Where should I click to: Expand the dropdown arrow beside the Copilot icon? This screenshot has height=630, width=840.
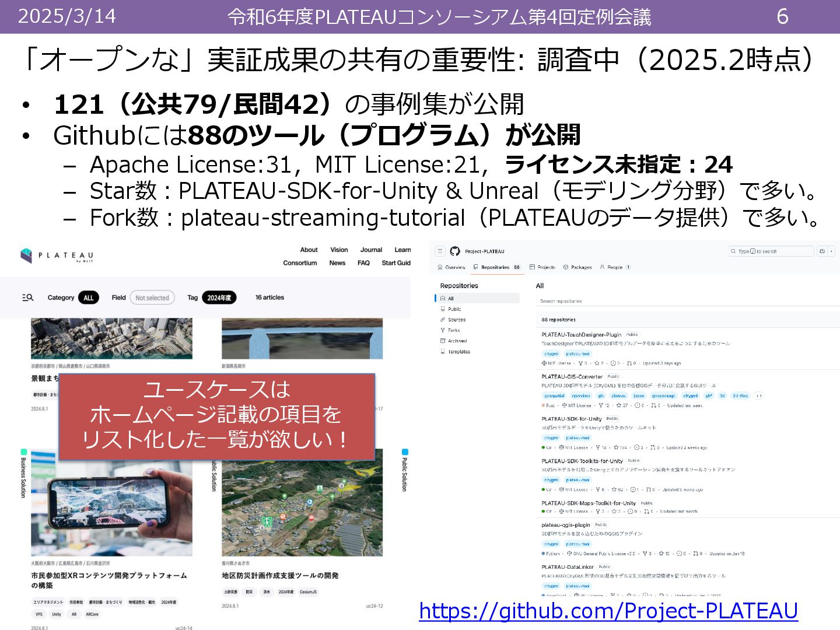click(832, 251)
